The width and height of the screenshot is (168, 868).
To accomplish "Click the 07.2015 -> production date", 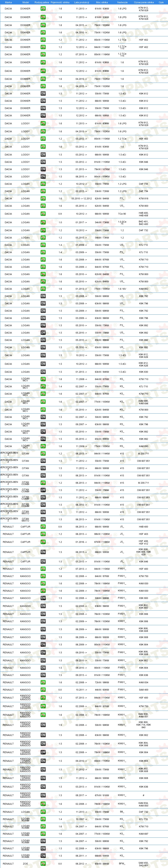I will pyautogui.click(x=81, y=54).
